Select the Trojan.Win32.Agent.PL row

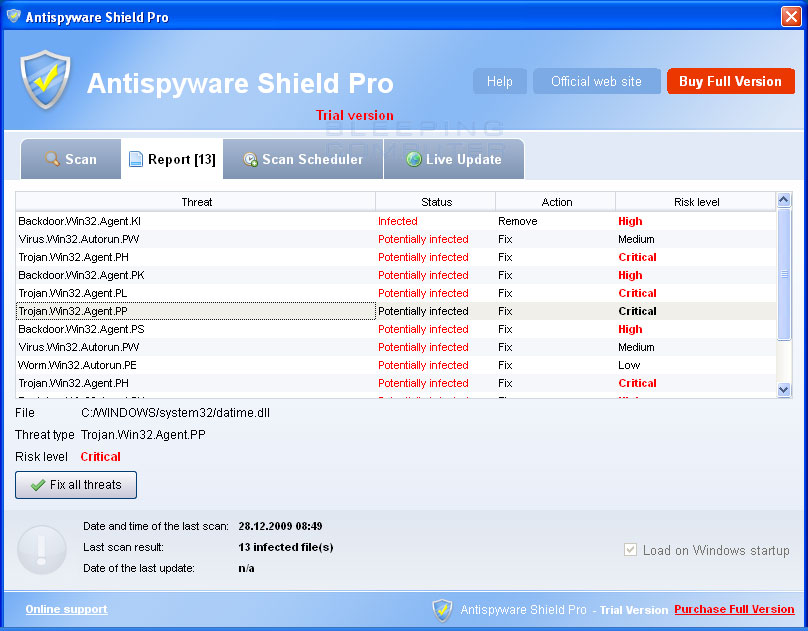[x=396, y=293]
